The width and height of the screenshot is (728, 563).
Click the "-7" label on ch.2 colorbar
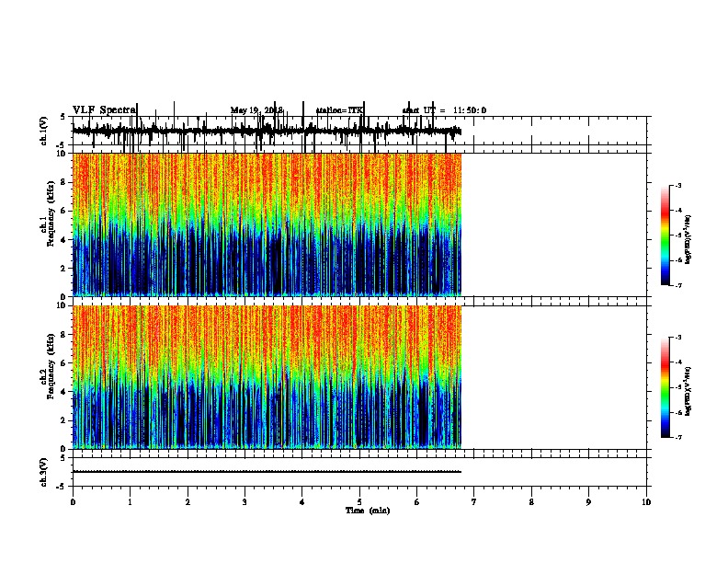coord(678,438)
